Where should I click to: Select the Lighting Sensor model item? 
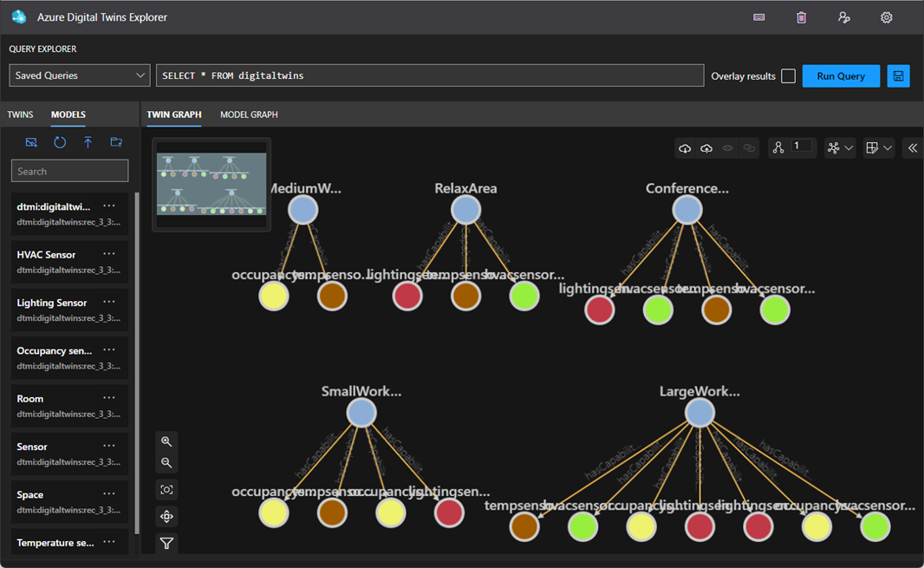coord(69,310)
